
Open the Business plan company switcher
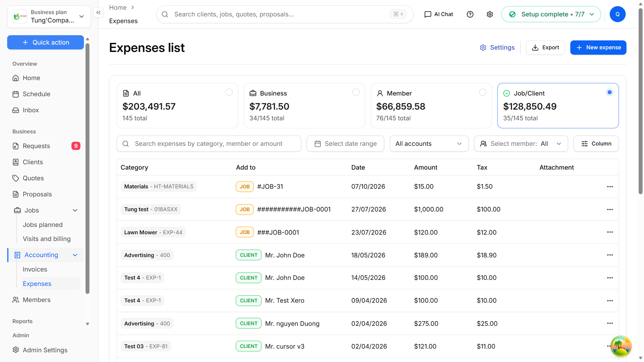[49, 16]
